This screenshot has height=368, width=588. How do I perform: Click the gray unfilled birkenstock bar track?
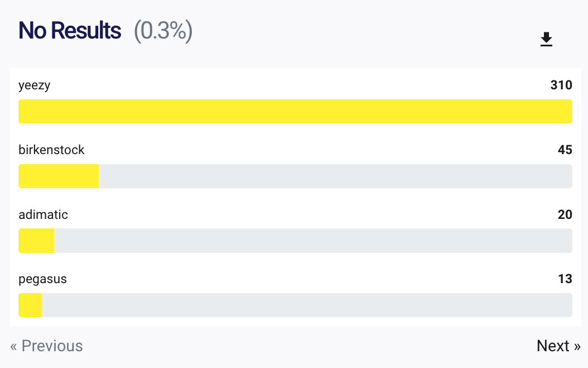click(335, 176)
